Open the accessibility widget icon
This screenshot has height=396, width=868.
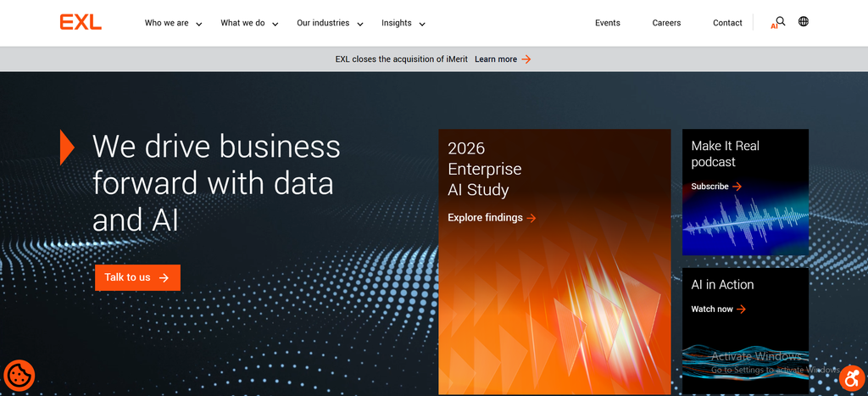(852, 378)
